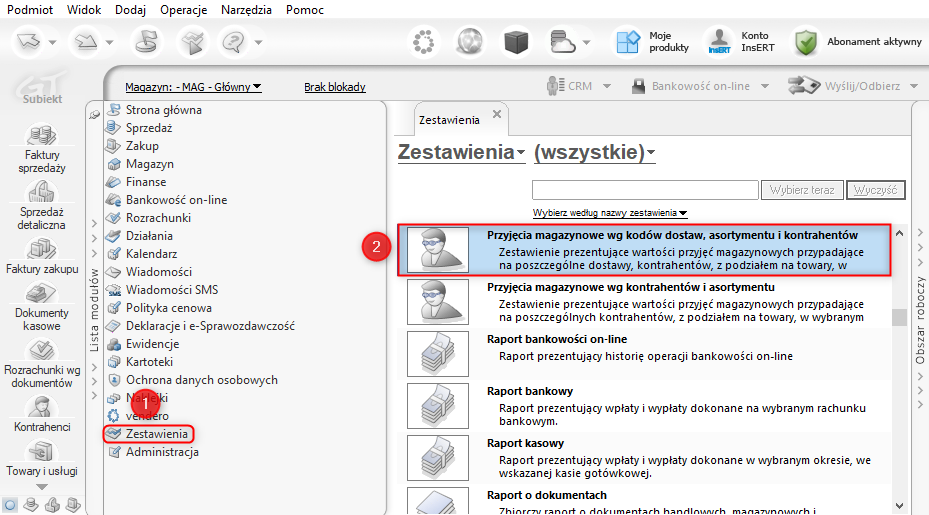Open the Faktury zakupu shortcut icon
The width and height of the screenshot is (929, 515).
point(41,248)
